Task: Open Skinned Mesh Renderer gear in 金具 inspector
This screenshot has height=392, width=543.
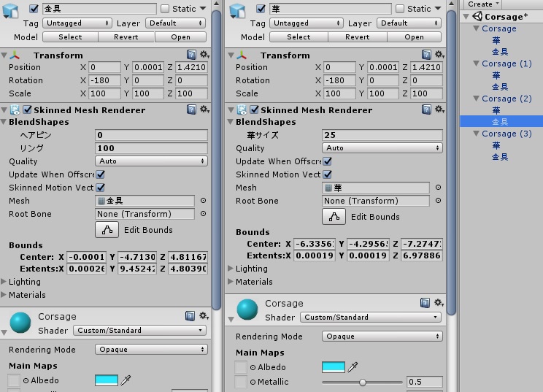Action: (x=204, y=109)
